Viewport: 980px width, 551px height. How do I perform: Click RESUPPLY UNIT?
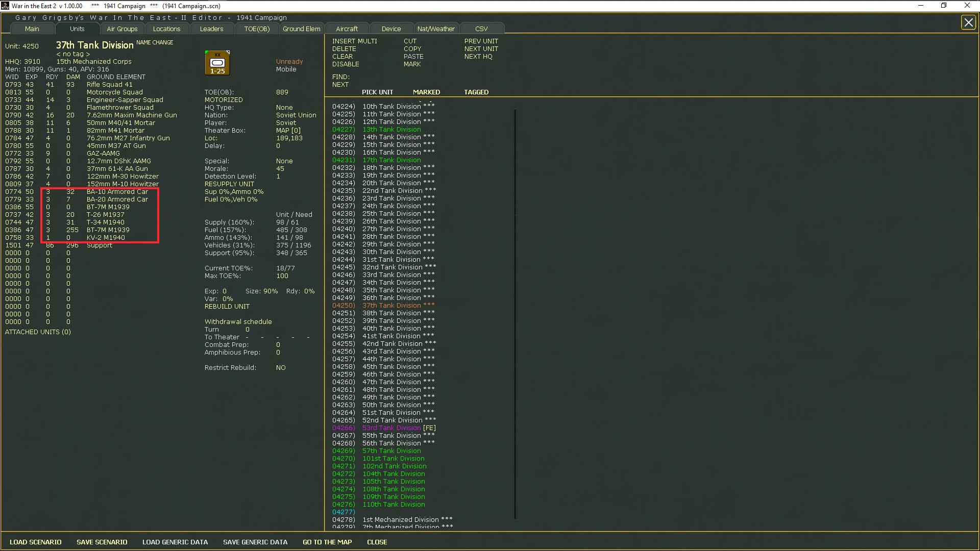click(x=229, y=184)
